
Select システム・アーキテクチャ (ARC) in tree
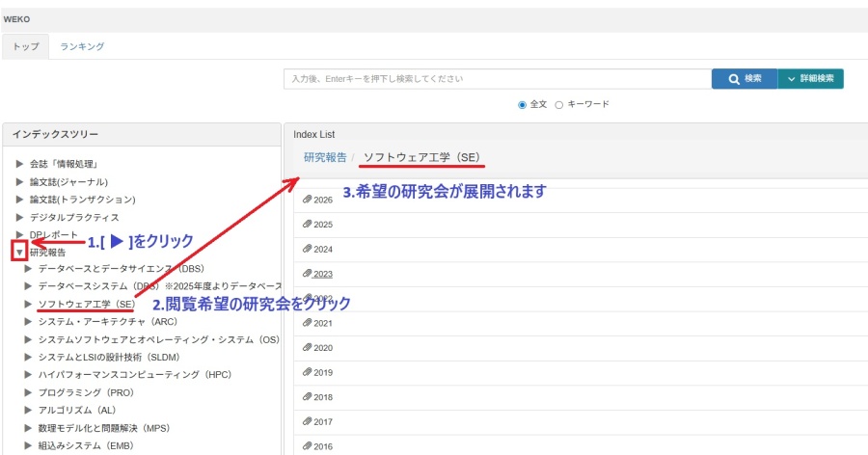pyautogui.click(x=107, y=322)
